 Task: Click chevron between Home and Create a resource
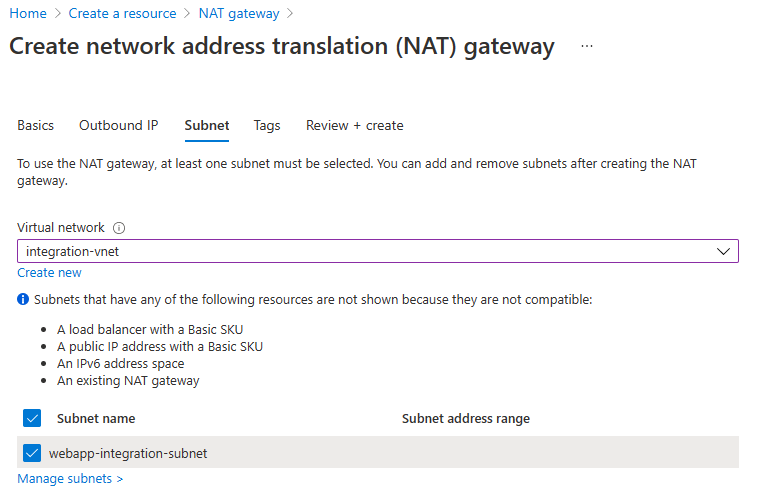tap(59, 14)
